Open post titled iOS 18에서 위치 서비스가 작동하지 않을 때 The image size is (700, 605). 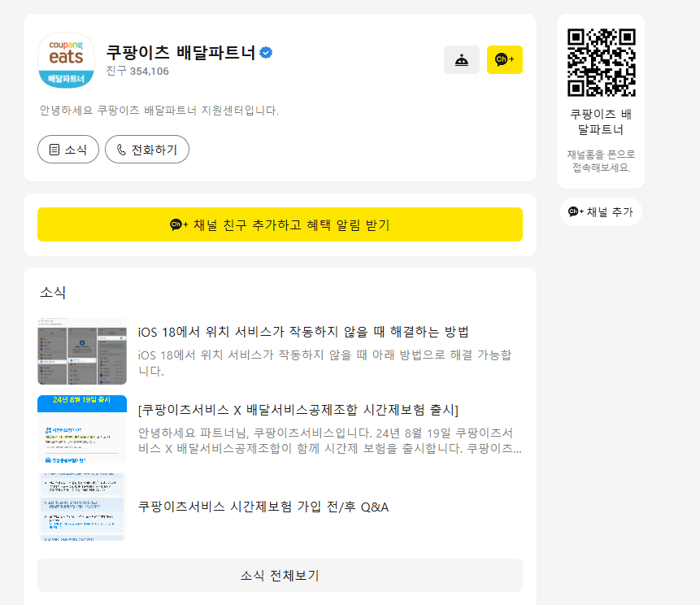click(x=303, y=332)
